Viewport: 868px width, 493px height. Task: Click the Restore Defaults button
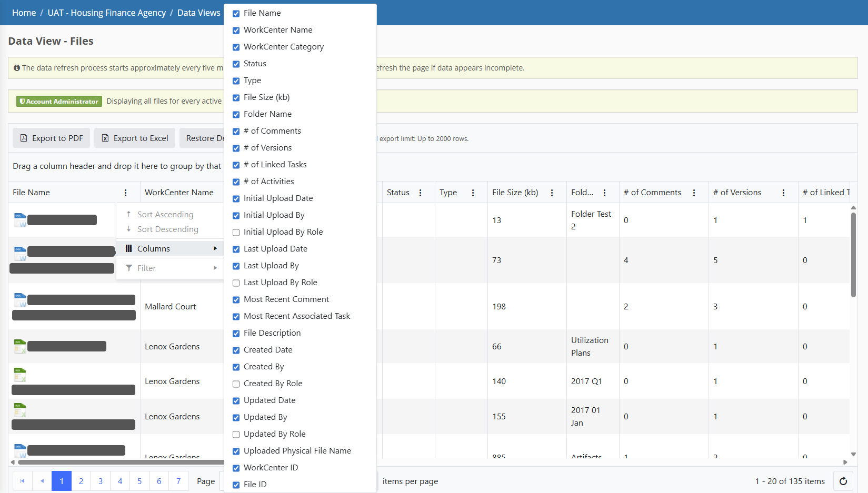click(202, 138)
